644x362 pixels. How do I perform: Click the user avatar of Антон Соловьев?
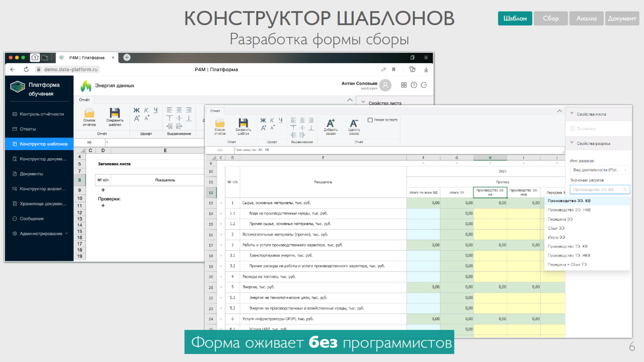pyautogui.click(x=385, y=85)
